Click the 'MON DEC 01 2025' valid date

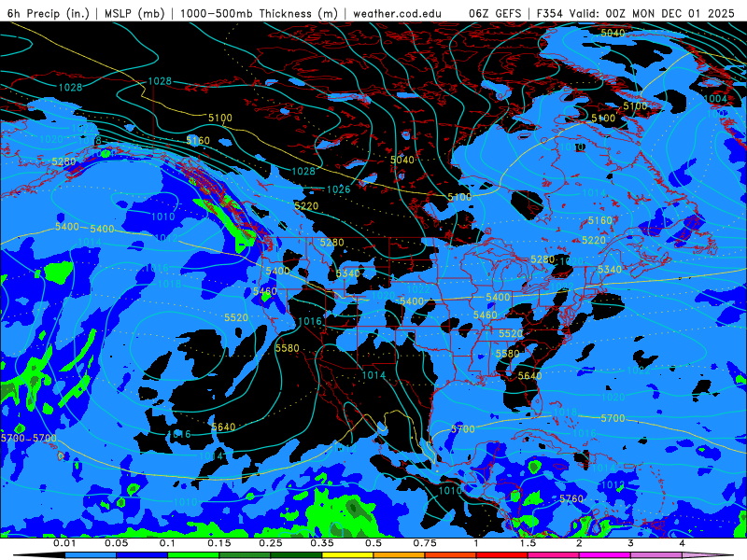click(x=684, y=13)
